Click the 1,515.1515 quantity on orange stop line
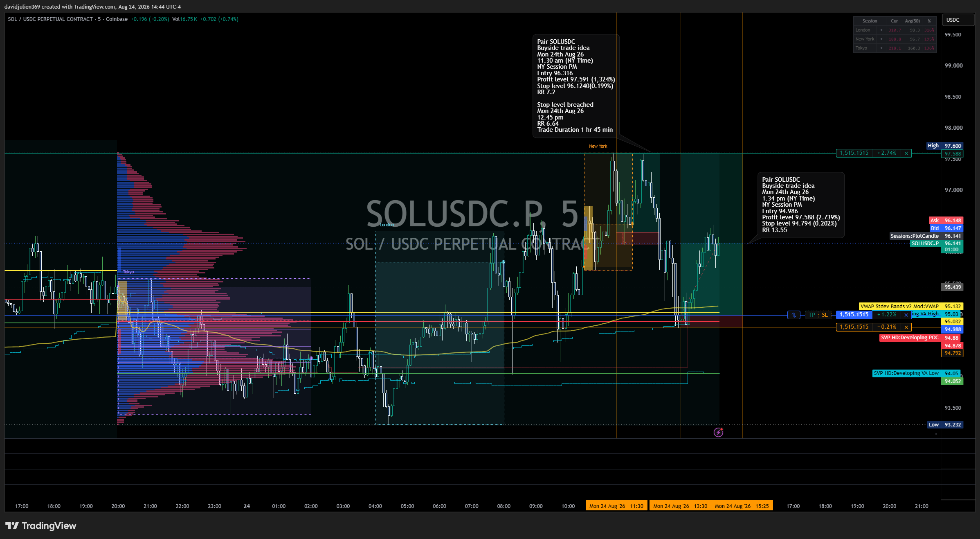Screen dimensions: 980x539 click(x=854, y=327)
